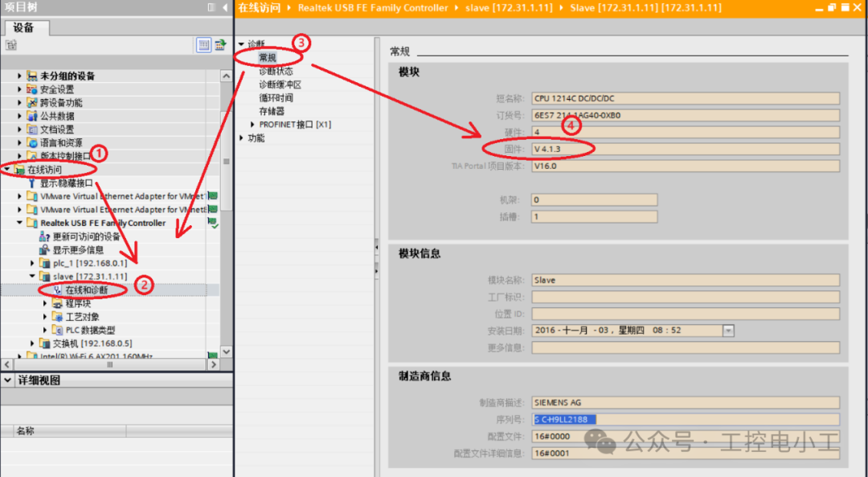Expand 跨设备功能 node
This screenshot has height=477, width=868.
[x=19, y=102]
